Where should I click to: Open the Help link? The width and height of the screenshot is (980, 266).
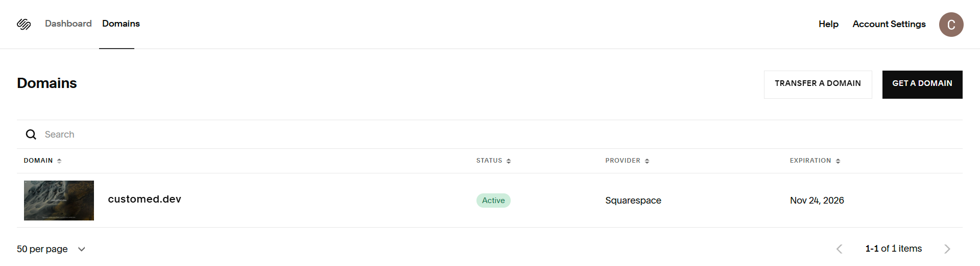[x=828, y=24]
